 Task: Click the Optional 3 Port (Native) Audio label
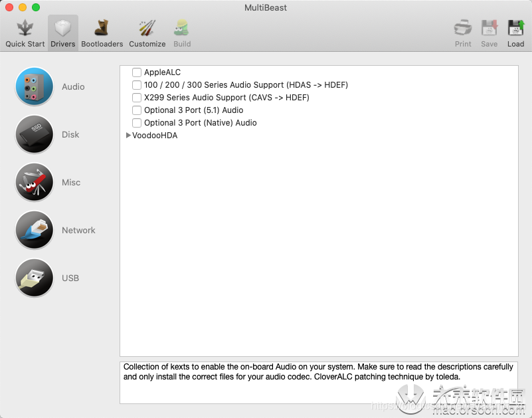pyautogui.click(x=200, y=122)
